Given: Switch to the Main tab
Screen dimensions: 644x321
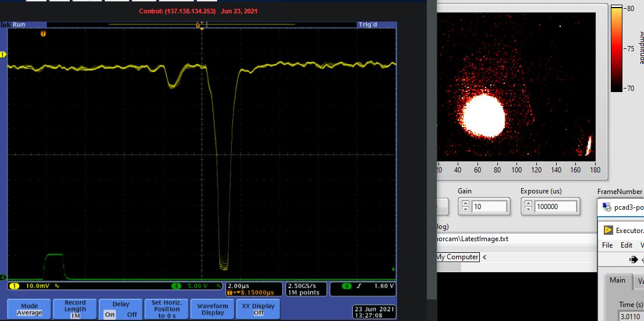Looking at the screenshot, I should 617,280.
